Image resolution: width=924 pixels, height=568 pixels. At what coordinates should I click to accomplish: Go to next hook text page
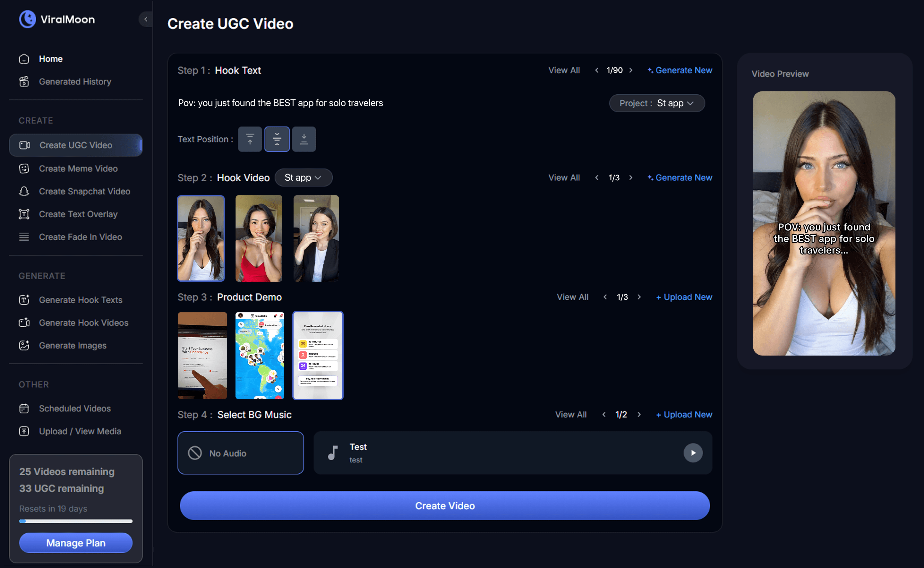pos(631,70)
